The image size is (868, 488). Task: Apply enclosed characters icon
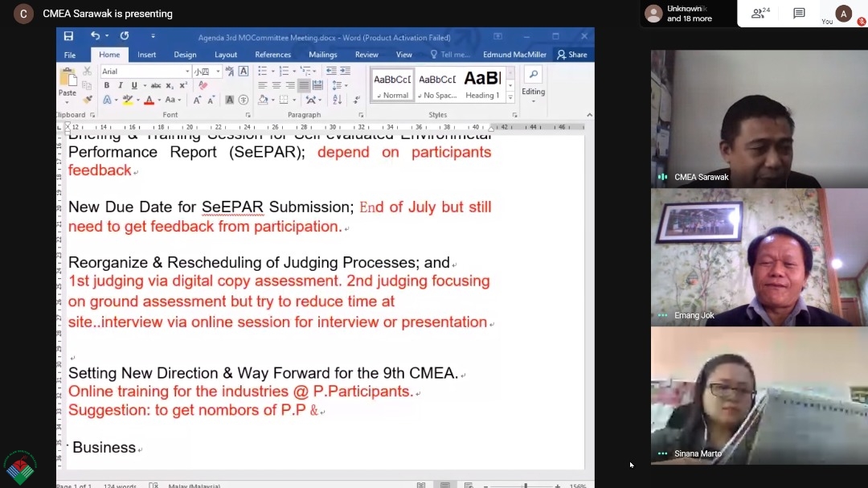pos(244,100)
